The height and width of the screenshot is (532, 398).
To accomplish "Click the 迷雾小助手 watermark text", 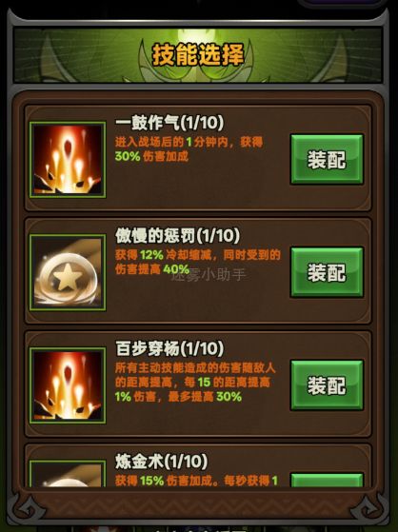I will point(208,275).
